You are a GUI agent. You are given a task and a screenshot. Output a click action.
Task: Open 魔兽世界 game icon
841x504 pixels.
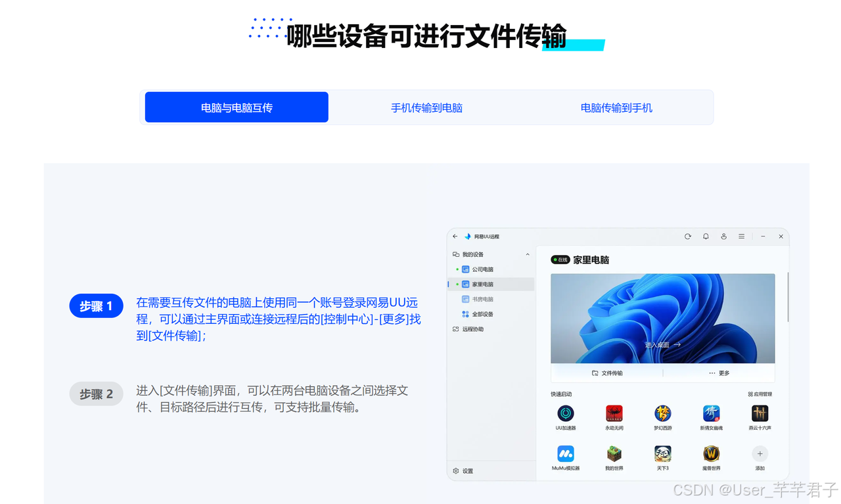tap(711, 455)
